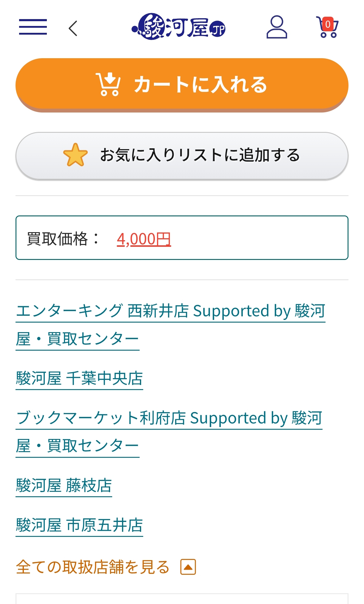
Task: Click the yellow star favorite icon
Action: [75, 155]
